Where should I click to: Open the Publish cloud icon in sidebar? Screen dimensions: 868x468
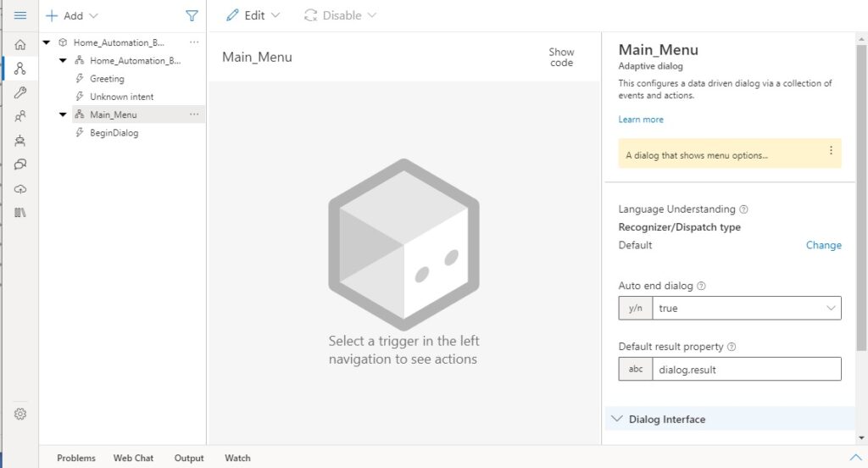20,188
